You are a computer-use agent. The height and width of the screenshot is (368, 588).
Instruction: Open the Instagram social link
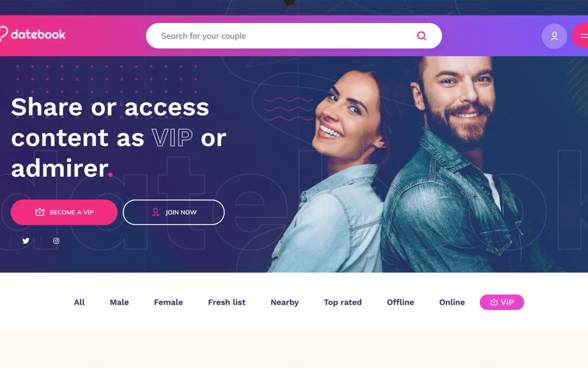point(56,241)
